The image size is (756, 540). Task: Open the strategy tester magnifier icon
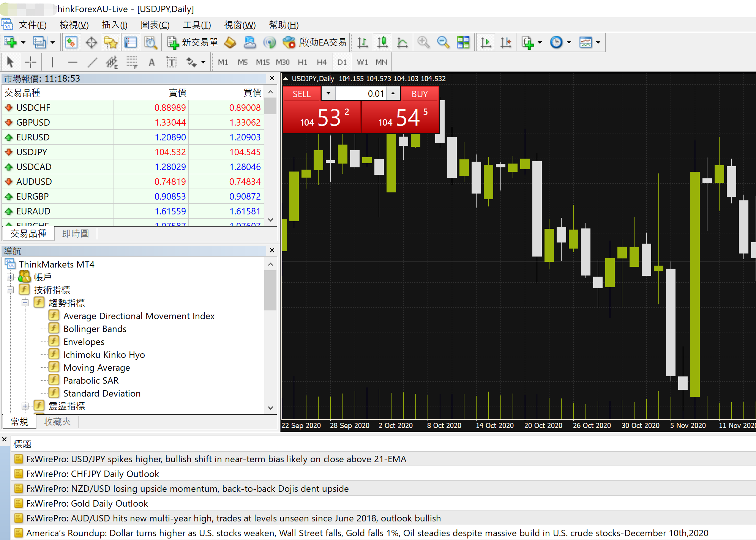[x=150, y=43]
